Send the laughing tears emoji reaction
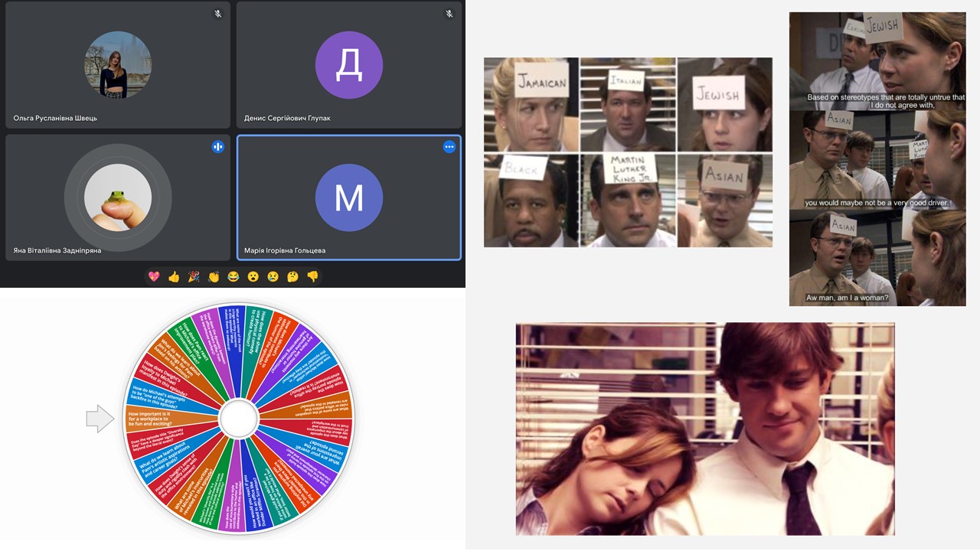The width and height of the screenshot is (980, 551). [x=234, y=277]
